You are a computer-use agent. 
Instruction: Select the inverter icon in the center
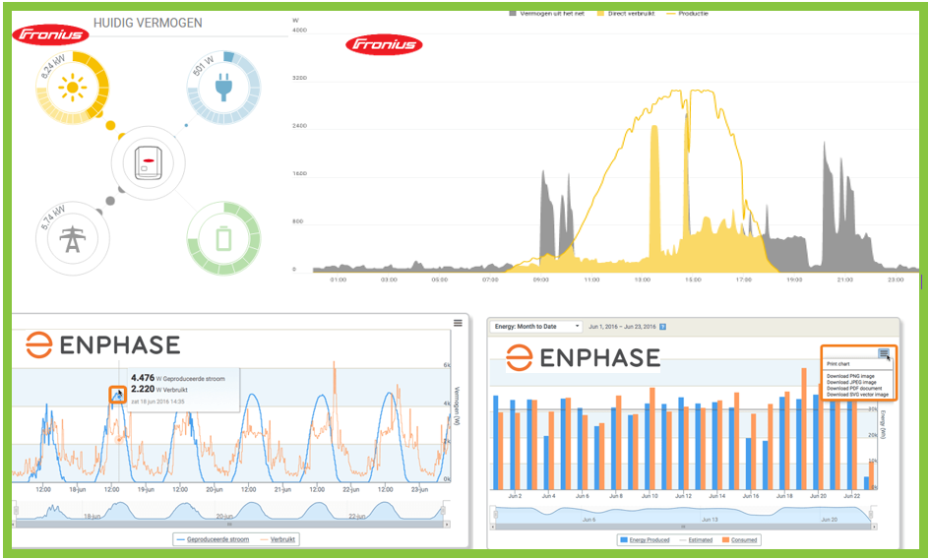pyautogui.click(x=149, y=162)
